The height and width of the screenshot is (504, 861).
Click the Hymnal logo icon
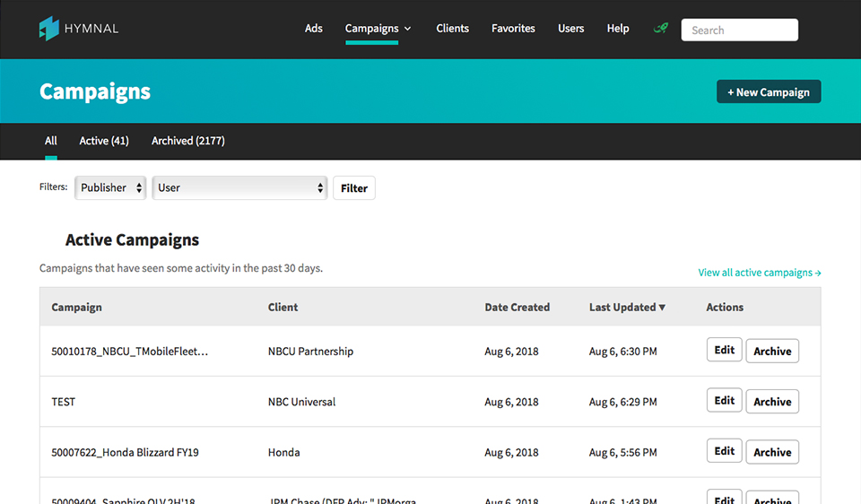pyautogui.click(x=49, y=29)
